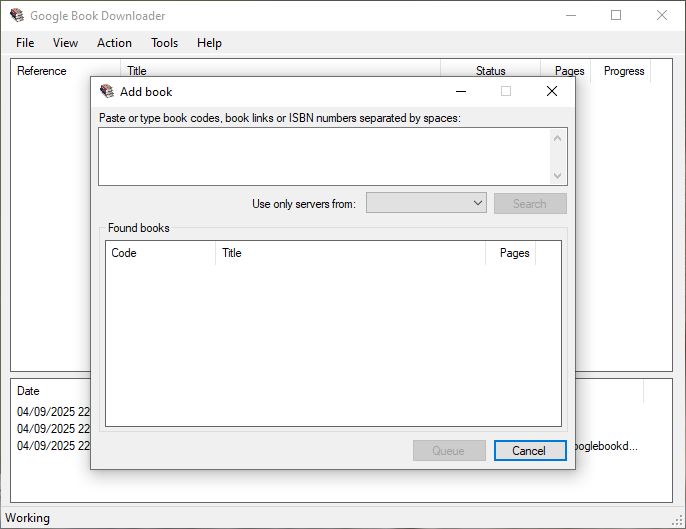This screenshot has width=686, height=529.
Task: Close the Add book dialog
Action: coord(552,91)
